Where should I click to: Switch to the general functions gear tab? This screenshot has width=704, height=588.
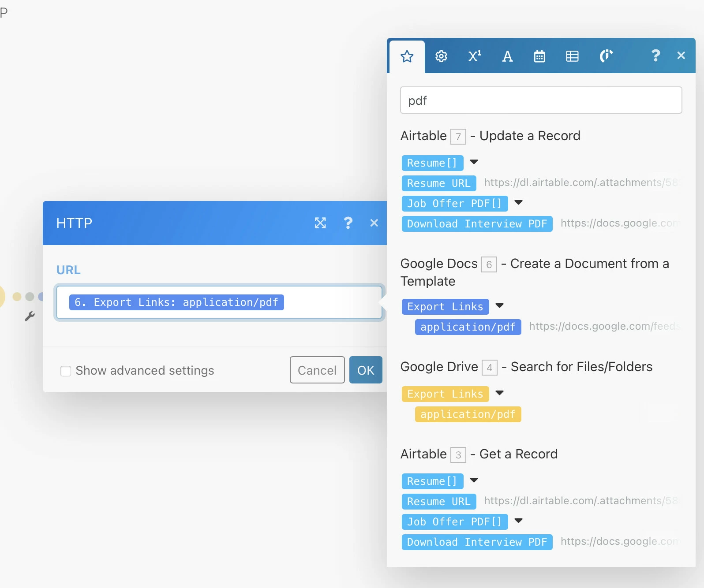point(441,56)
